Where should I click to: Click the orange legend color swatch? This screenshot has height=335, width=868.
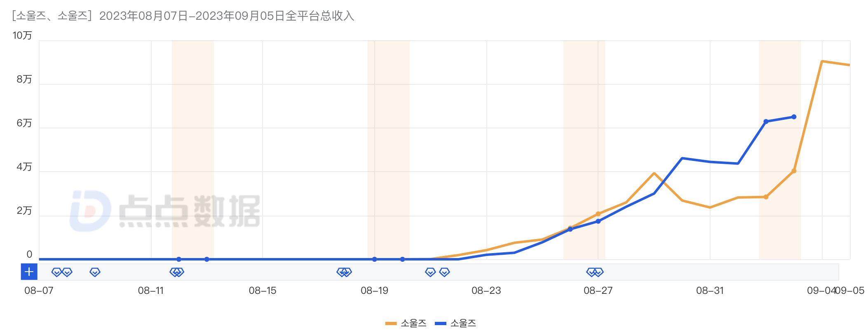pyautogui.click(x=391, y=323)
